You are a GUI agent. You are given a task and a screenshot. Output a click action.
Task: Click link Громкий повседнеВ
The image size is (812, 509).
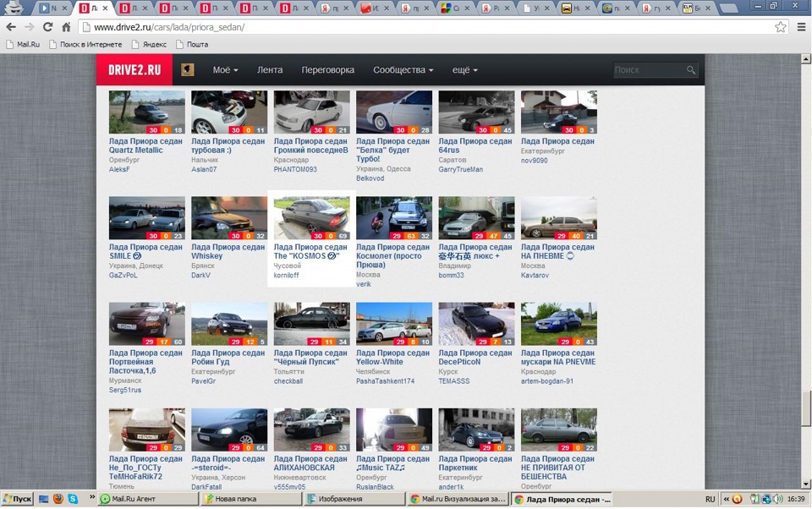tap(310, 151)
